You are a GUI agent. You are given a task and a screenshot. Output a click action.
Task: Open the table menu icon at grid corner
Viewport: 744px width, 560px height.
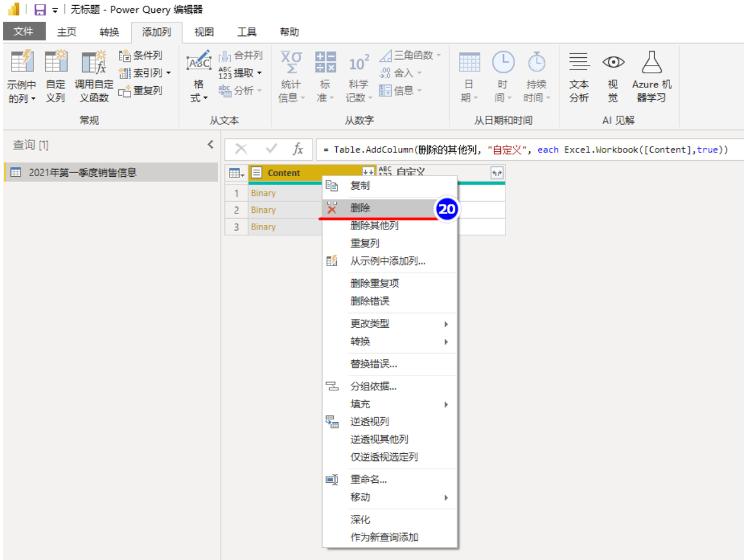pyautogui.click(x=236, y=173)
